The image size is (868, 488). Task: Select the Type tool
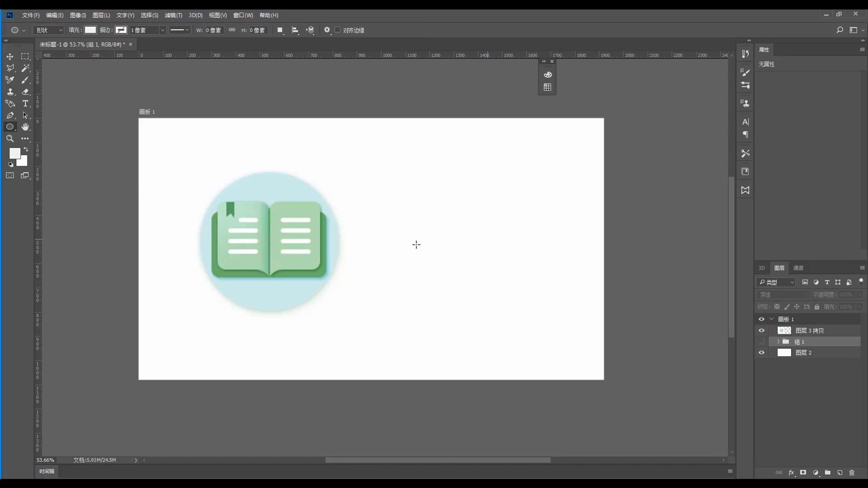coord(25,103)
